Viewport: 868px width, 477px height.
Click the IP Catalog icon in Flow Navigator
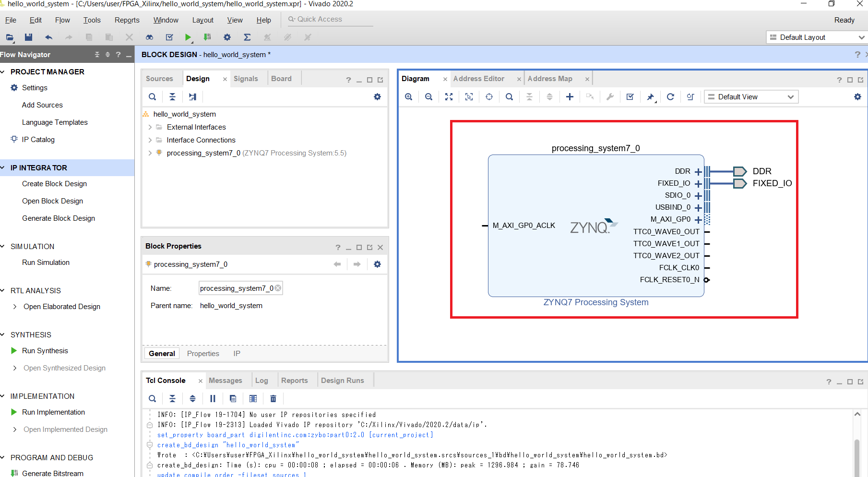point(14,139)
